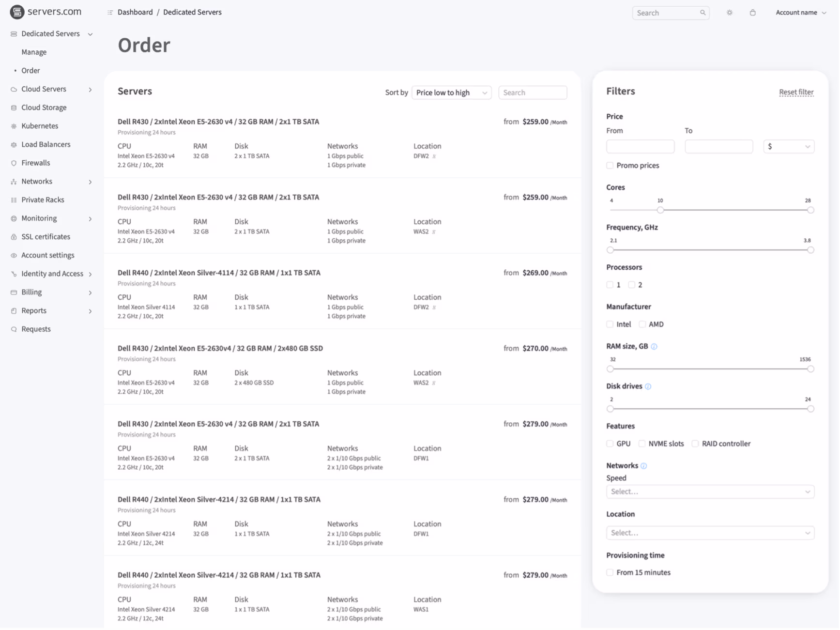Click the Load Balancers sidebar icon
This screenshot has width=840, height=630.
tap(14, 145)
